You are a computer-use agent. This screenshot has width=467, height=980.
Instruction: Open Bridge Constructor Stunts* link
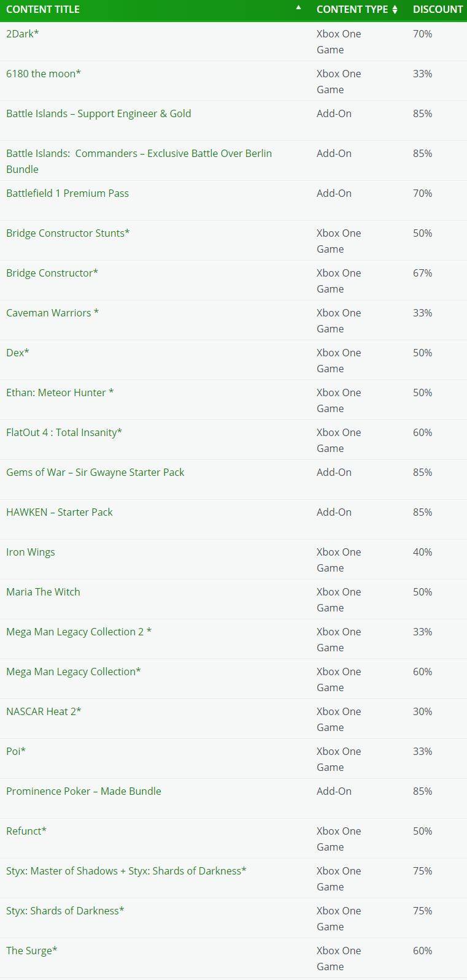(x=68, y=233)
